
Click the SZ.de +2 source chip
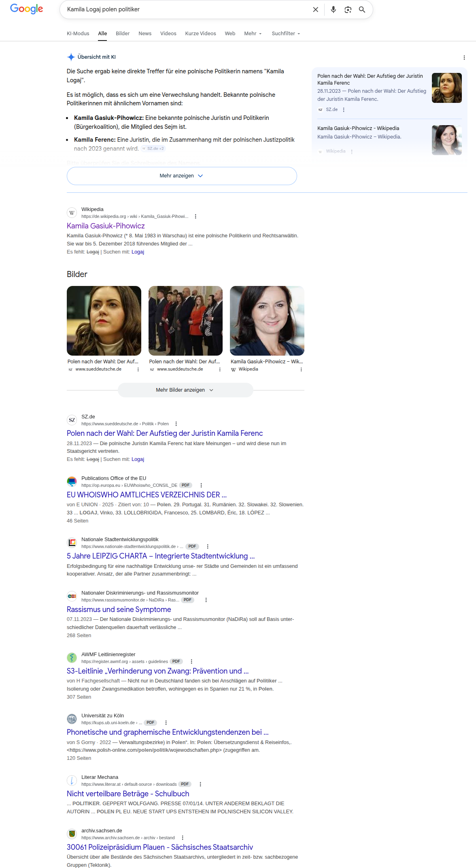(153, 149)
